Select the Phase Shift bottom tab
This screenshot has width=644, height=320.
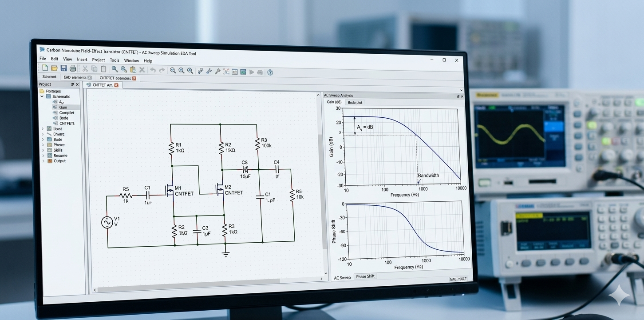(365, 276)
